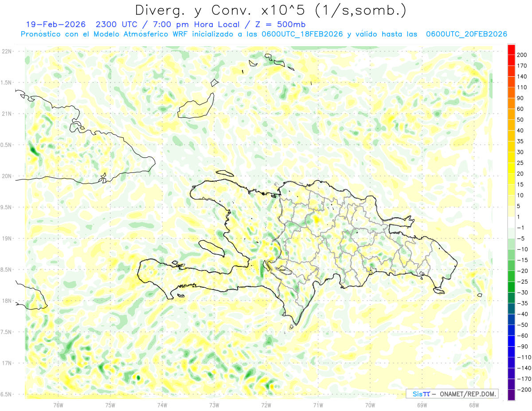
Task: Click the 20N latitude axis label
Action: (7, 176)
